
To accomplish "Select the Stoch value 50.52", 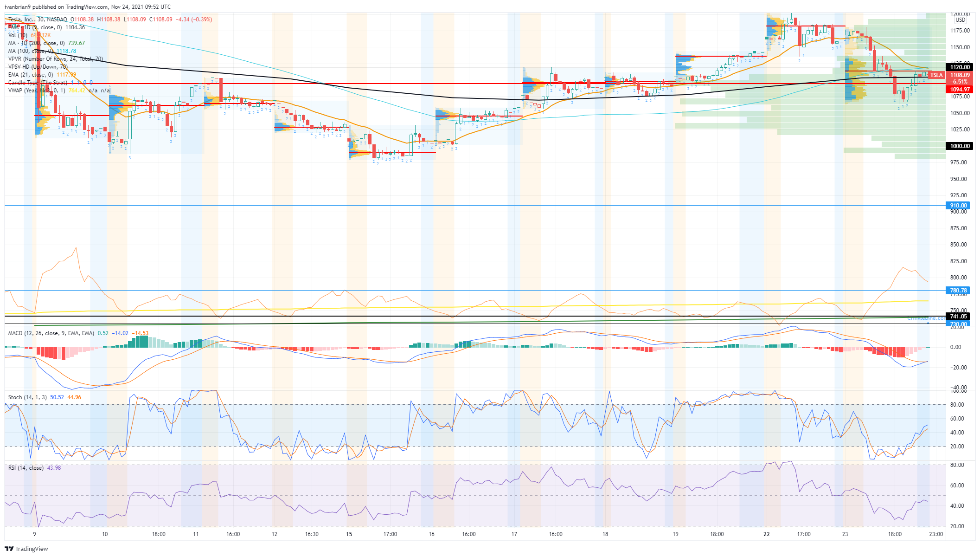I will pos(57,397).
